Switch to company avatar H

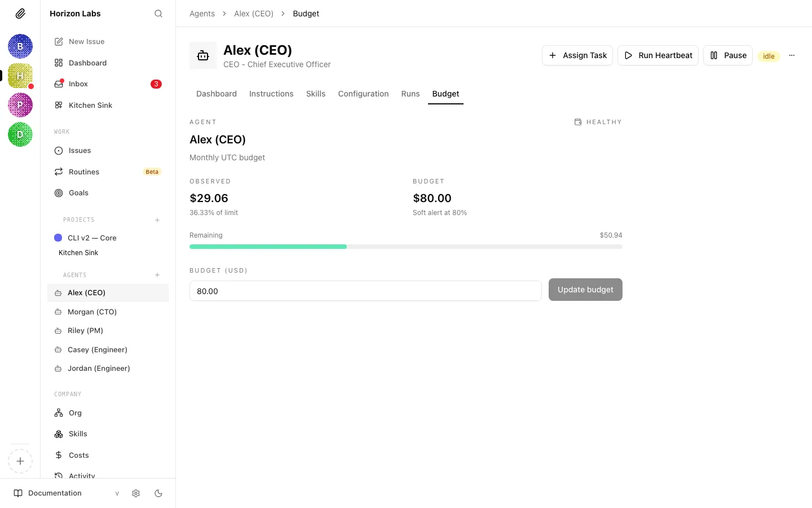tap(20, 76)
